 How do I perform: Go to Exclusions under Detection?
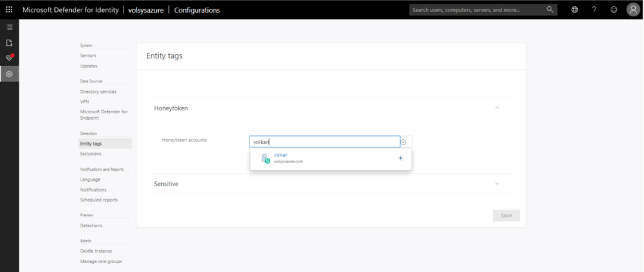[x=90, y=154]
